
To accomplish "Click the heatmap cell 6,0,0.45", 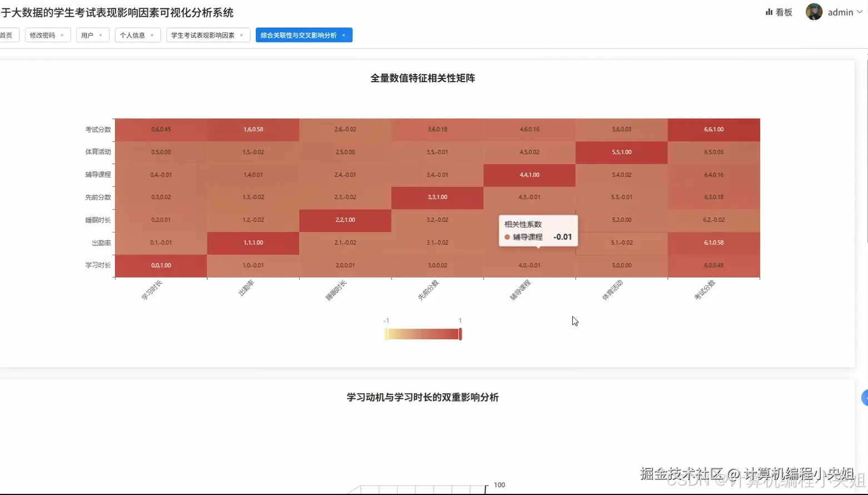I will tap(714, 265).
